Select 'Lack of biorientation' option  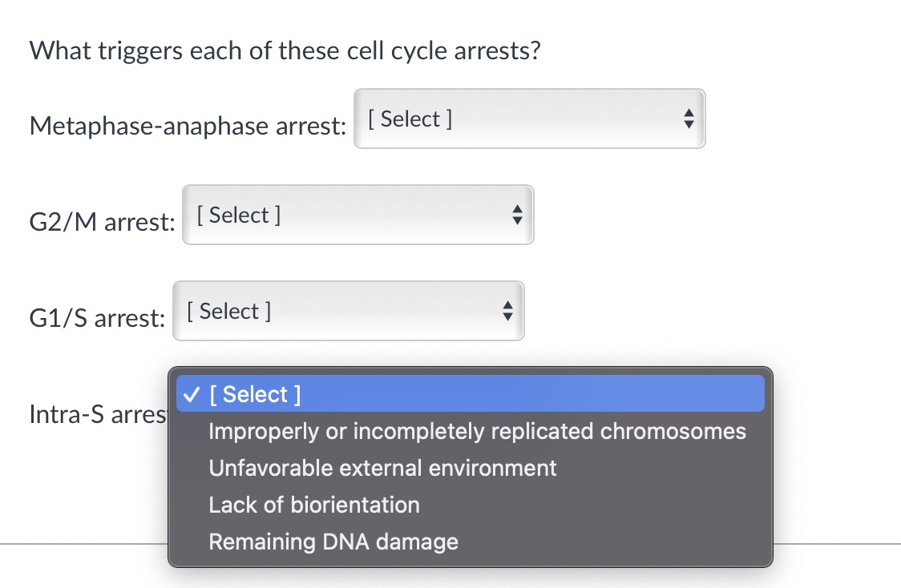(x=314, y=505)
